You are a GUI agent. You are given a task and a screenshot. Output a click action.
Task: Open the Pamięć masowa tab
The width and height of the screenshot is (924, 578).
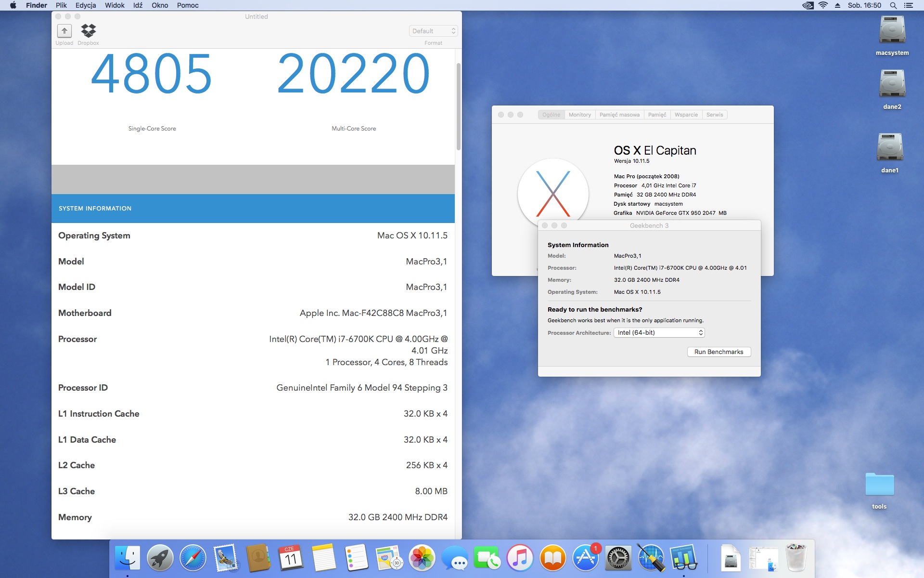[619, 115]
